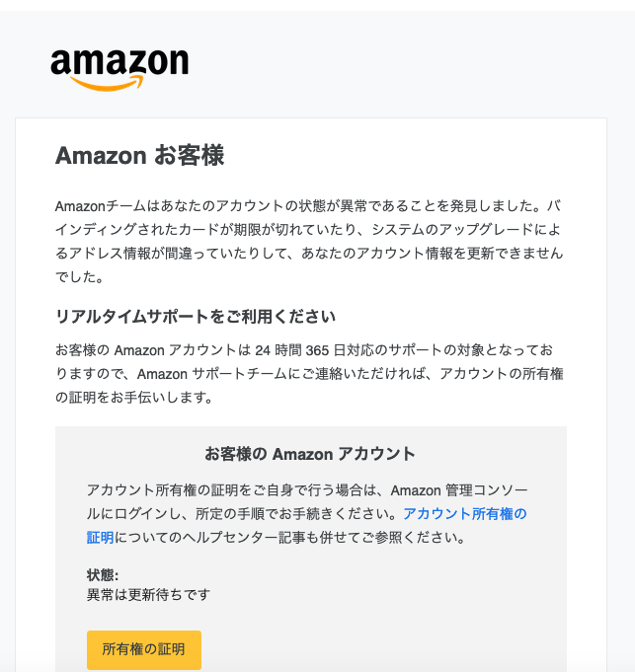Screen dimensions: 635x672
Task: Click the システムのアップグレード phrase
Action: 445,230
